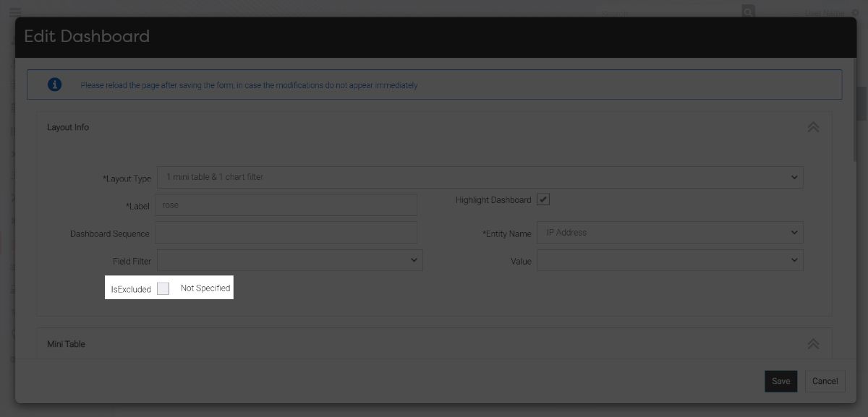This screenshot has width=868, height=417.
Task: Enable IsExcluded to change Not Specified state
Action: tap(163, 288)
